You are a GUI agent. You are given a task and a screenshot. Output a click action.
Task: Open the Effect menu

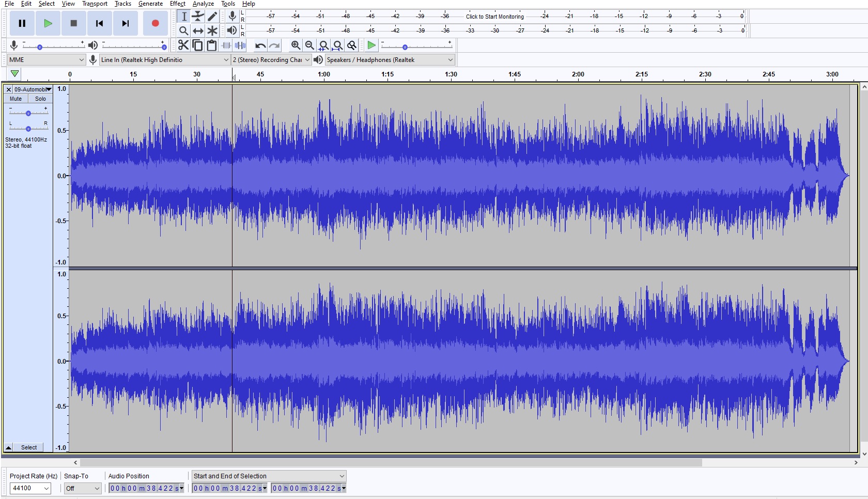[x=178, y=4]
